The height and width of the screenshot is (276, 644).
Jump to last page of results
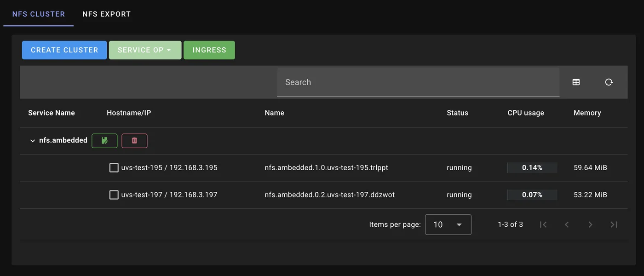(x=614, y=224)
